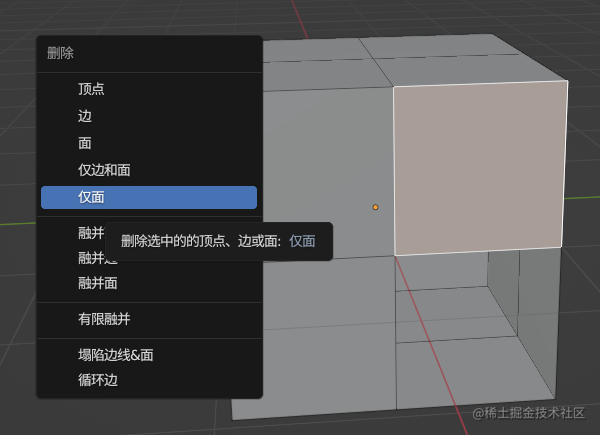Select 仅边和面 delete option

(149, 170)
